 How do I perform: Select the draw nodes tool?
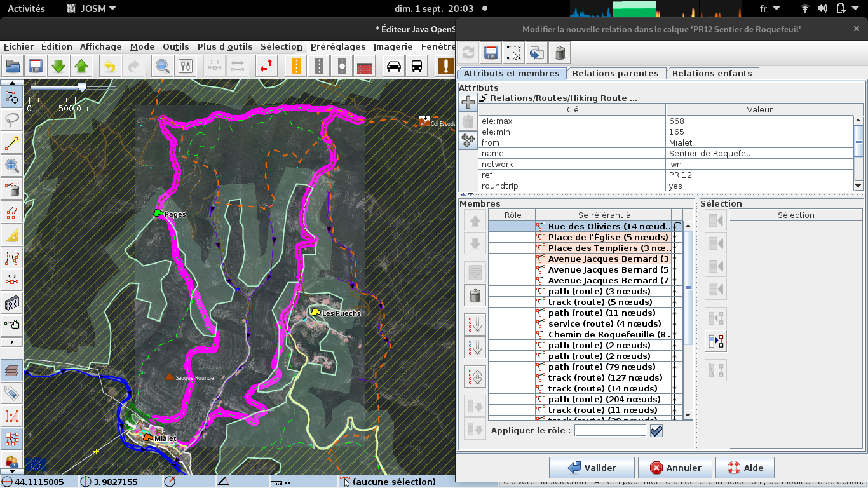[x=11, y=143]
